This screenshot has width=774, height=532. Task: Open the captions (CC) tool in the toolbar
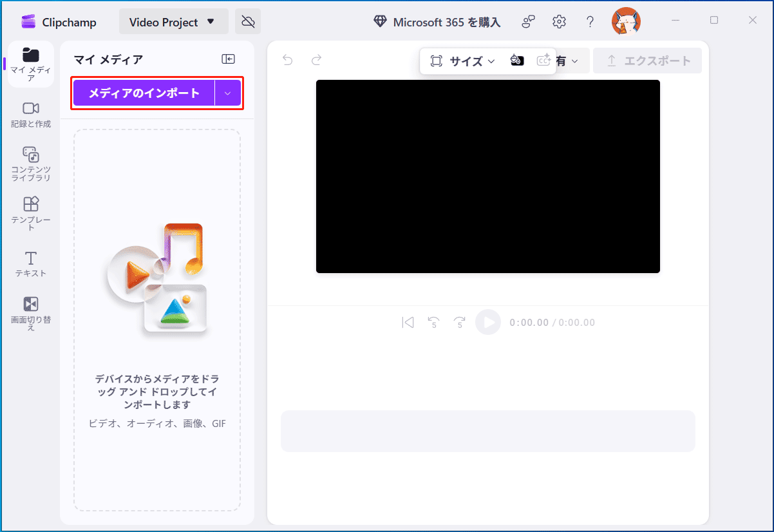pos(543,59)
